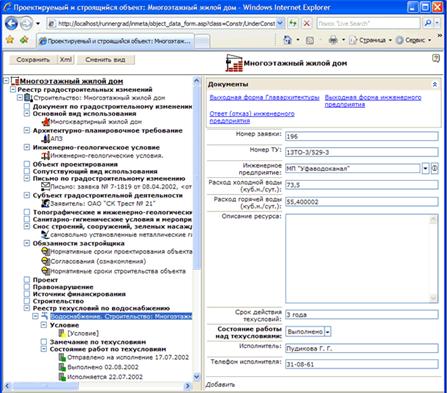The width and height of the screenshot is (447, 393).
Task: Toggle box next to Замечание по техусловиям
Action: (x=44, y=342)
